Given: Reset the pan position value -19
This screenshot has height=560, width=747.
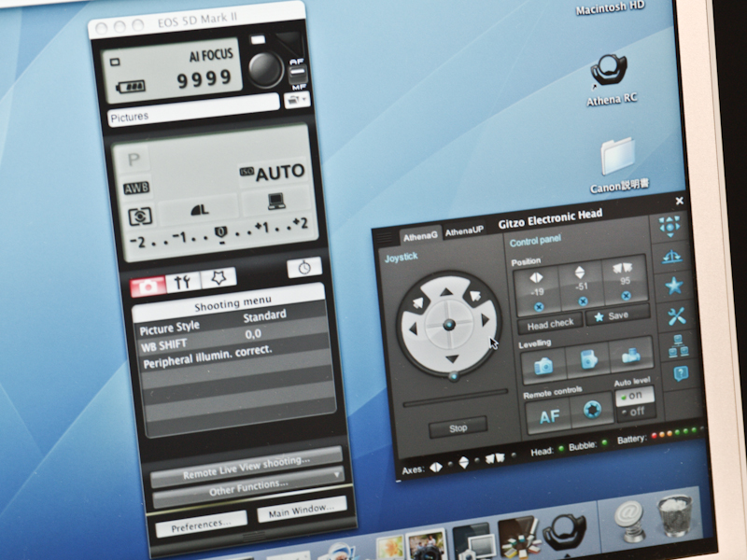Looking at the screenshot, I should [539, 307].
